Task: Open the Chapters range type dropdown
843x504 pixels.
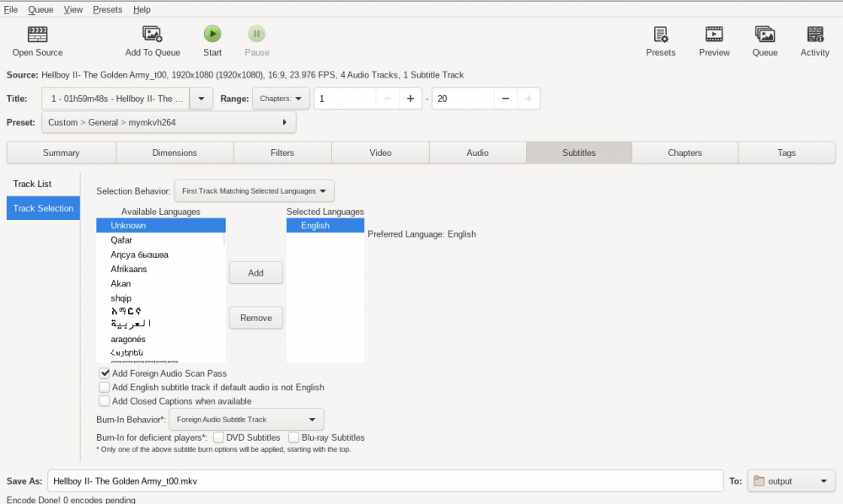Action: tap(281, 99)
